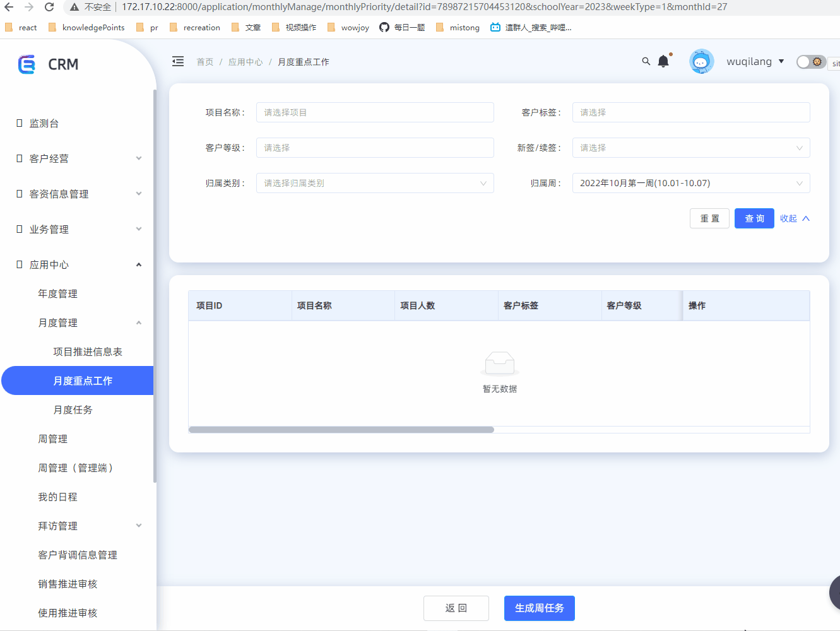Click the 生成周任务 button
Image resolution: width=840 pixels, height=631 pixels.
tap(539, 608)
